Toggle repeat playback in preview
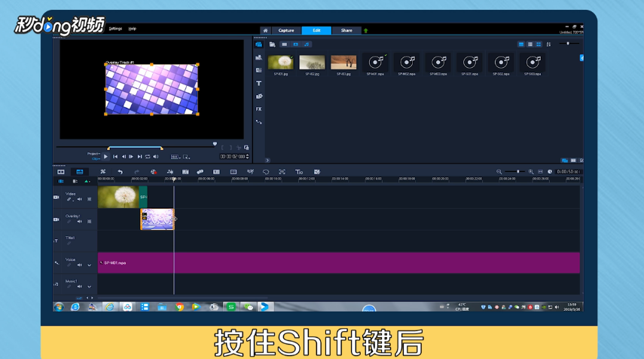The image size is (644, 359). point(148,157)
